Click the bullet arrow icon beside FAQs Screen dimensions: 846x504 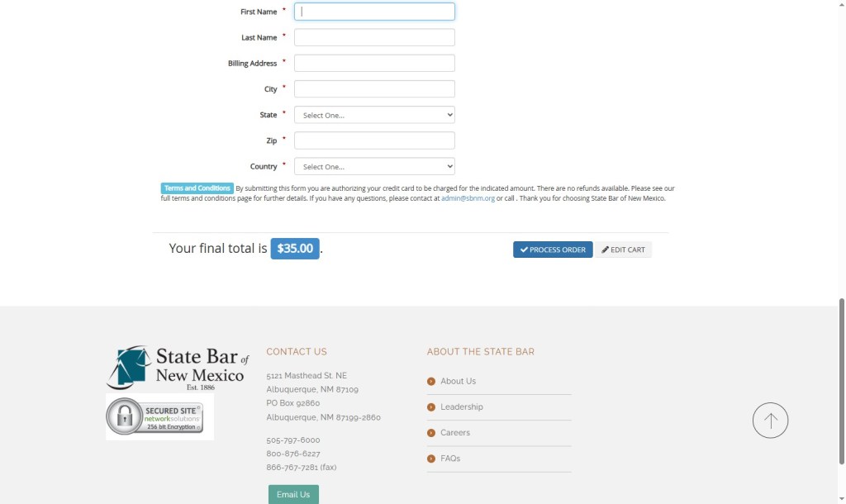431,459
